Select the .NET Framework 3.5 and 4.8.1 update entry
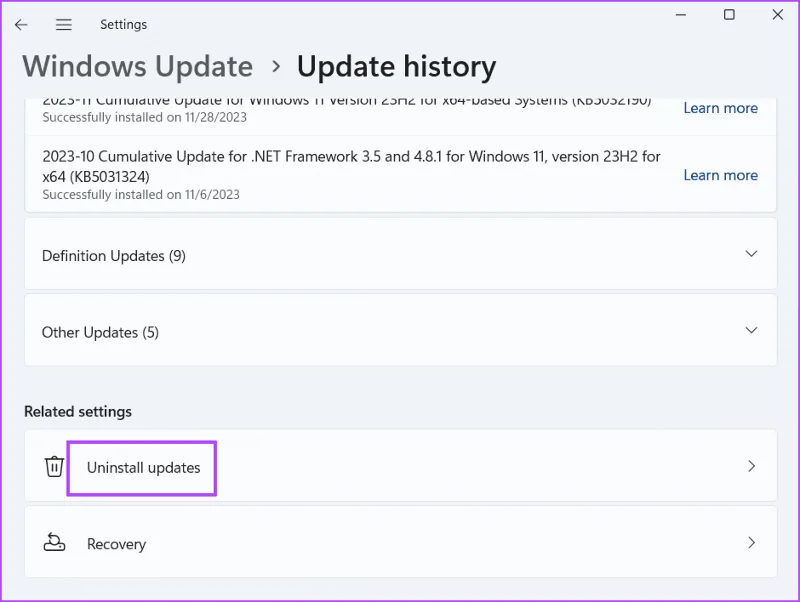 coord(401,174)
